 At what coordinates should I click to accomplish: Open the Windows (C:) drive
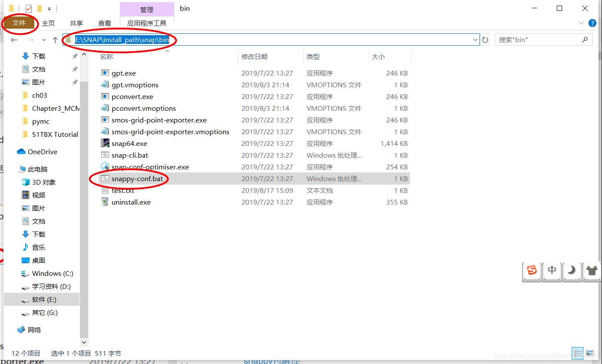pyautogui.click(x=53, y=273)
